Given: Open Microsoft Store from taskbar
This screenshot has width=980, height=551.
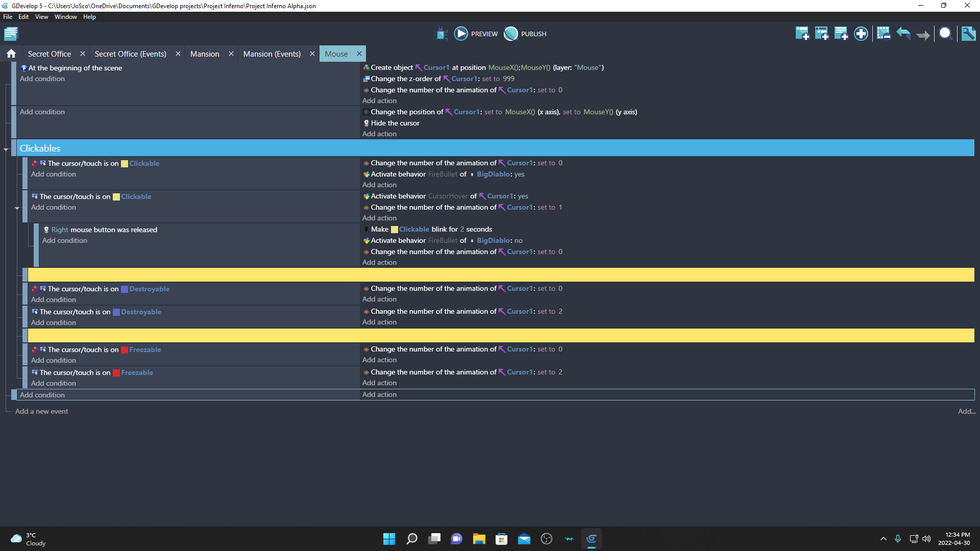Looking at the screenshot, I should (501, 539).
